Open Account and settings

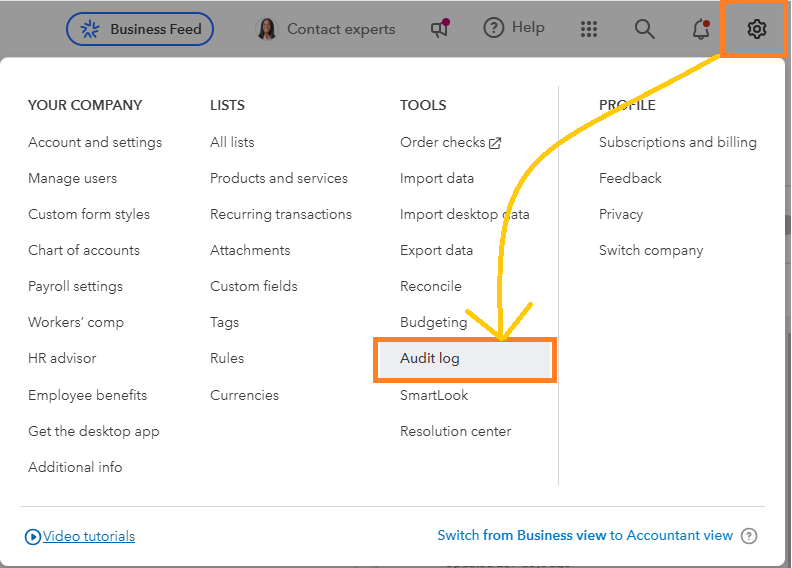point(95,142)
